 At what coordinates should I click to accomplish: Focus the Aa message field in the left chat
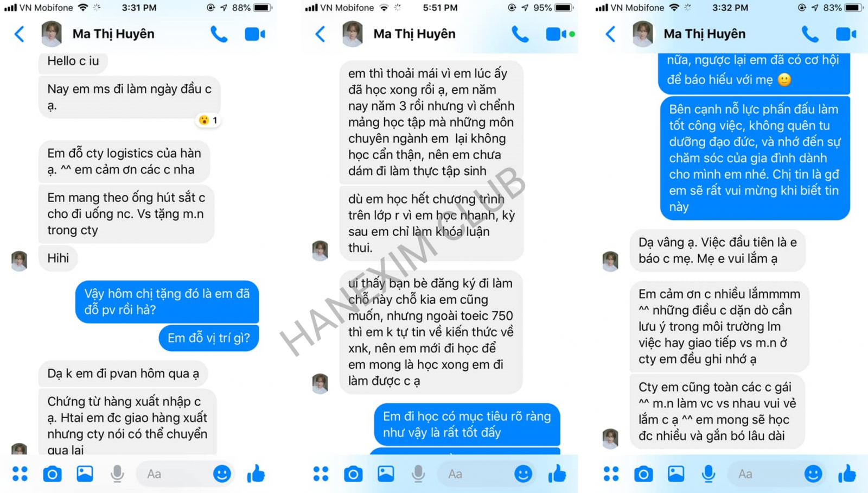[x=174, y=474]
